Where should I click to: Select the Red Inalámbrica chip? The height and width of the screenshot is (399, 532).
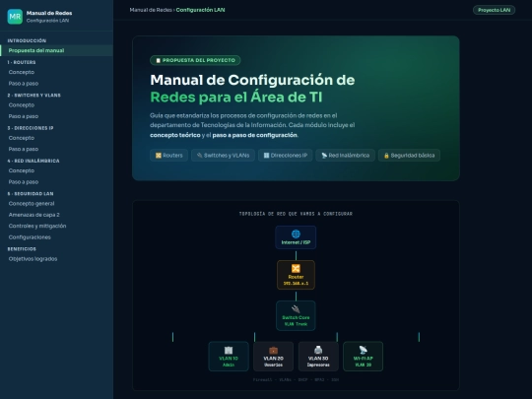[x=346, y=156]
